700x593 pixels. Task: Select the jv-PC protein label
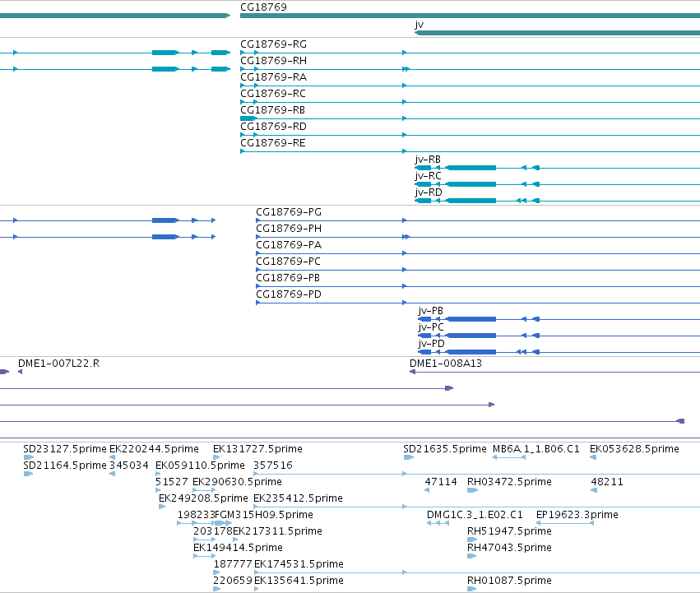coord(431,327)
